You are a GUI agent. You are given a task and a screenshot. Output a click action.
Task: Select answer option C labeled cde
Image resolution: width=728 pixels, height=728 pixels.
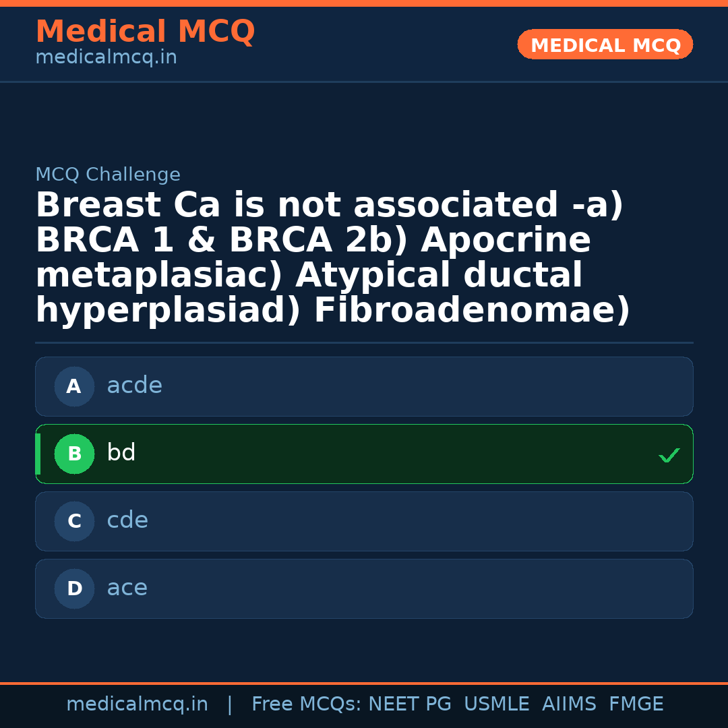click(364, 521)
